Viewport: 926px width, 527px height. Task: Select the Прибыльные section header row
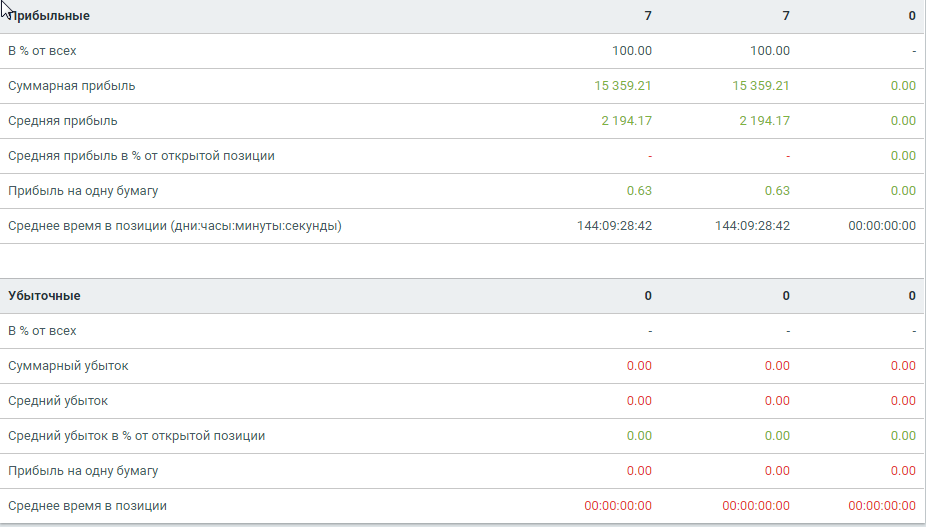pos(462,16)
